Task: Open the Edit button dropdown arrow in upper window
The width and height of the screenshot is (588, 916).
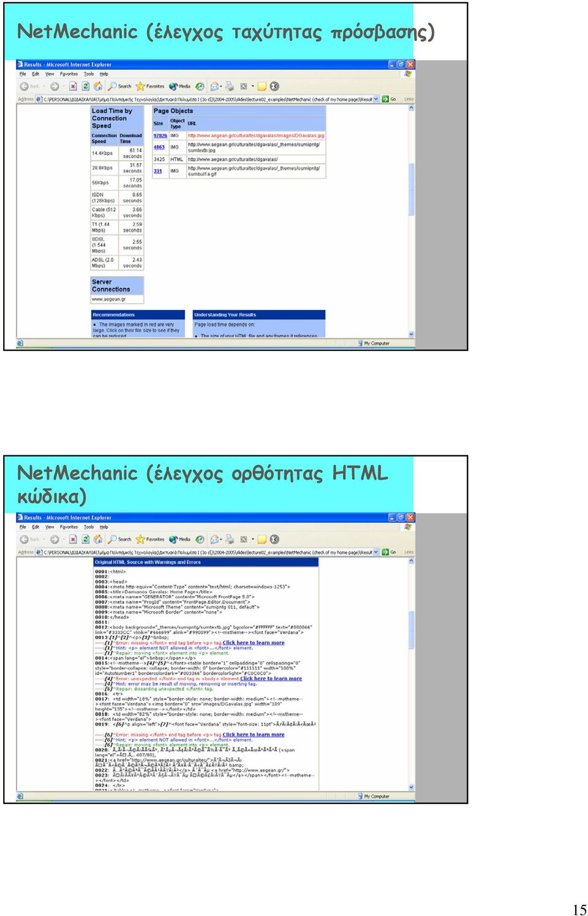Action: pyautogui.click(x=252, y=86)
